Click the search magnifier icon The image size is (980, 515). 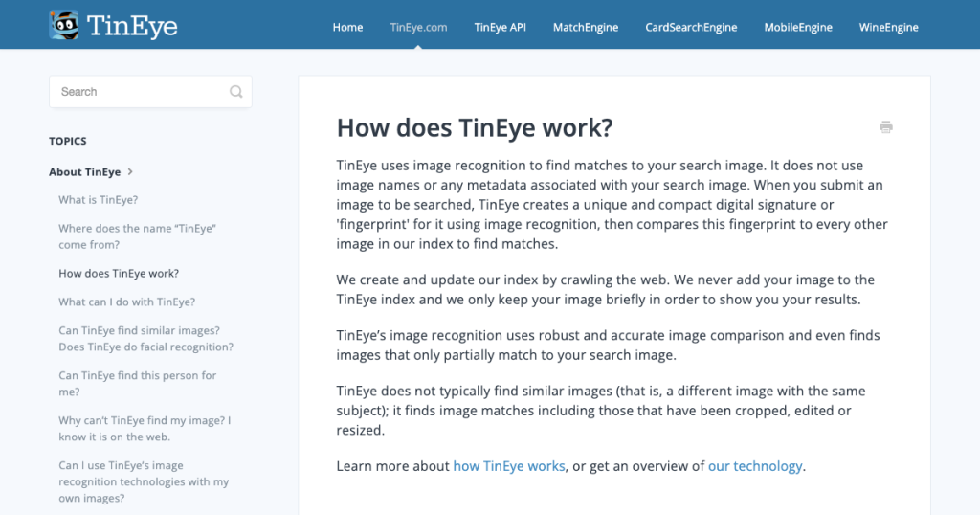235,92
